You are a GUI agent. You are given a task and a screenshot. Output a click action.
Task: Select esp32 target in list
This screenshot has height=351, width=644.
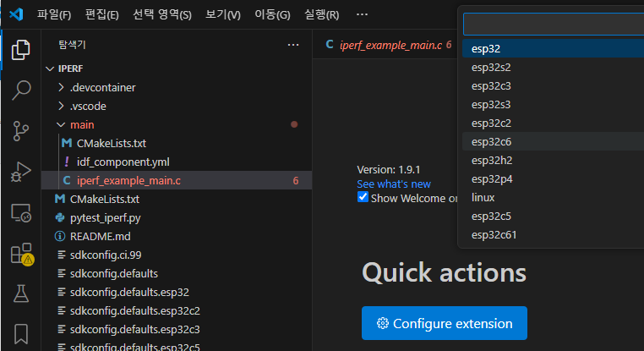[x=553, y=48]
